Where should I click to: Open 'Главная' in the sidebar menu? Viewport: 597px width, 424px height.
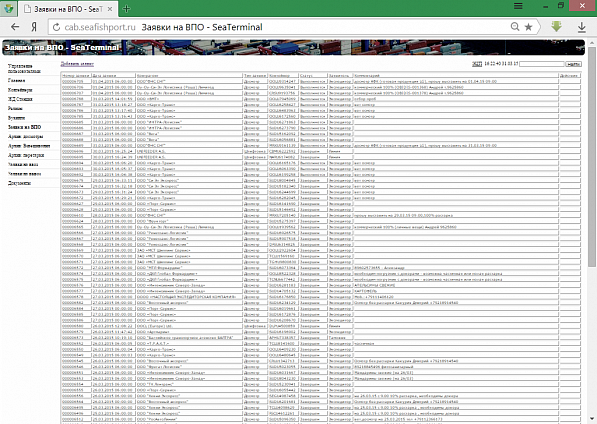coord(16,80)
